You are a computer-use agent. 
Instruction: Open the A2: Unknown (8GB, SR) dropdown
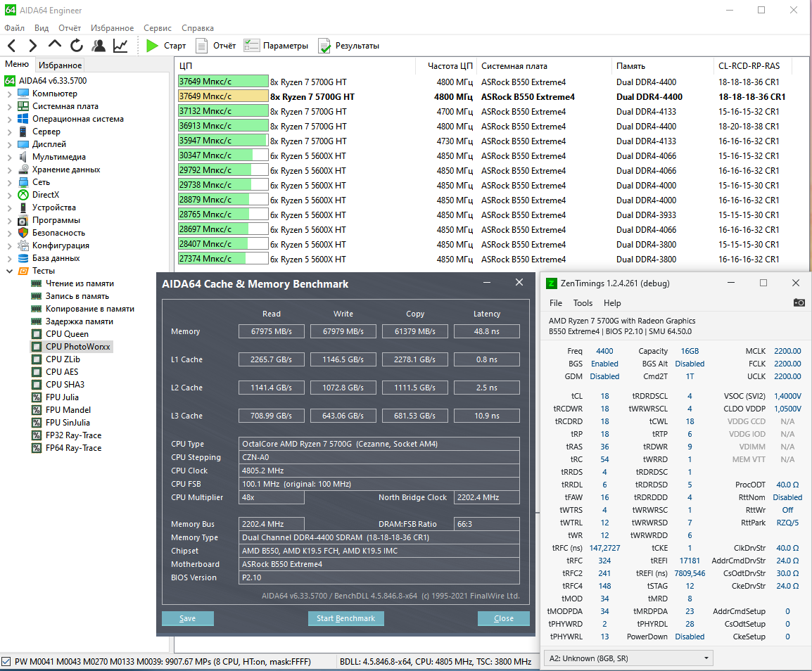[x=628, y=658]
